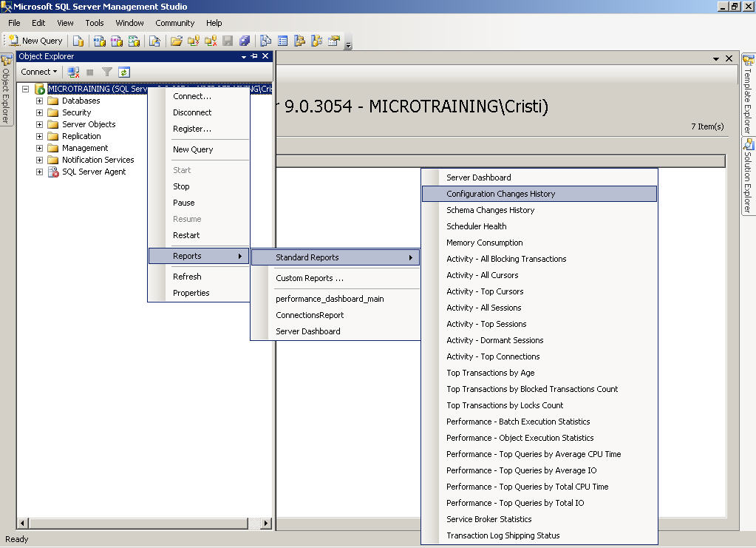The image size is (756, 548).
Task: Choose Custom Reports from the Reports submenu
Action: 309,278
